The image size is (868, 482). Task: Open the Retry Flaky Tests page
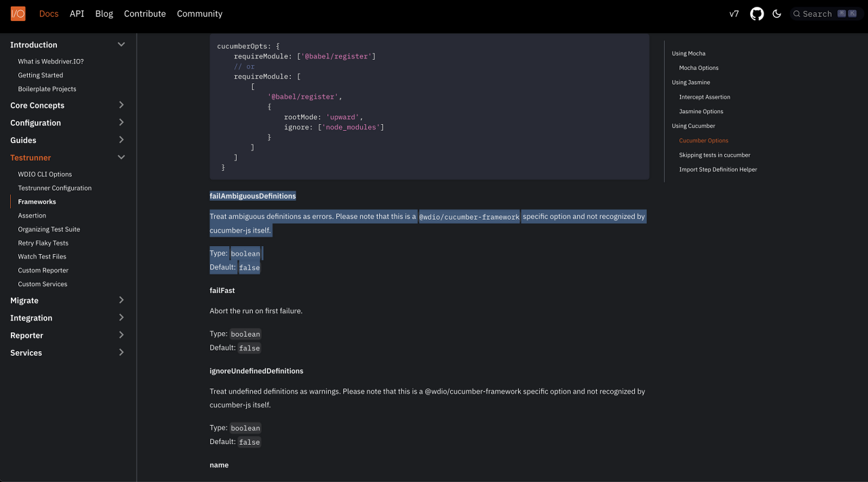click(43, 243)
